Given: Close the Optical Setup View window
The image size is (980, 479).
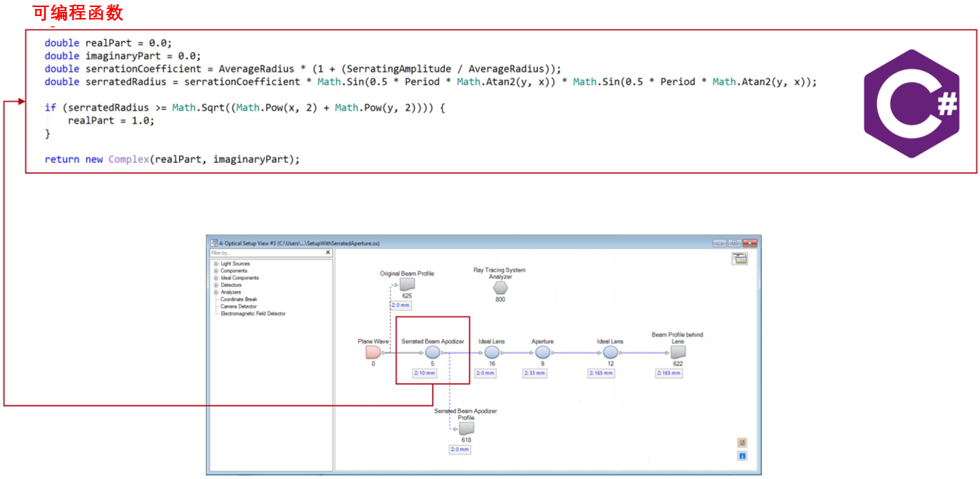Looking at the screenshot, I should point(749,243).
